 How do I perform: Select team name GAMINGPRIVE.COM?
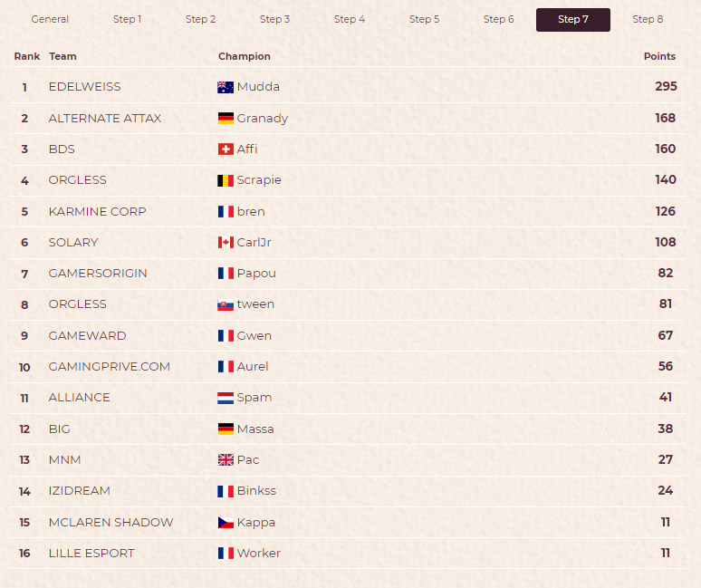pyautogui.click(x=109, y=367)
